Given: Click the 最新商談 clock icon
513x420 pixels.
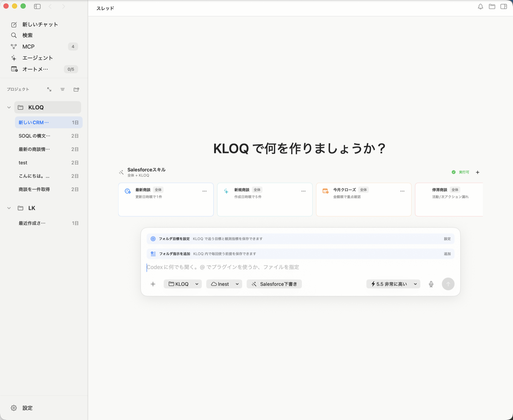Looking at the screenshot, I should click(128, 191).
